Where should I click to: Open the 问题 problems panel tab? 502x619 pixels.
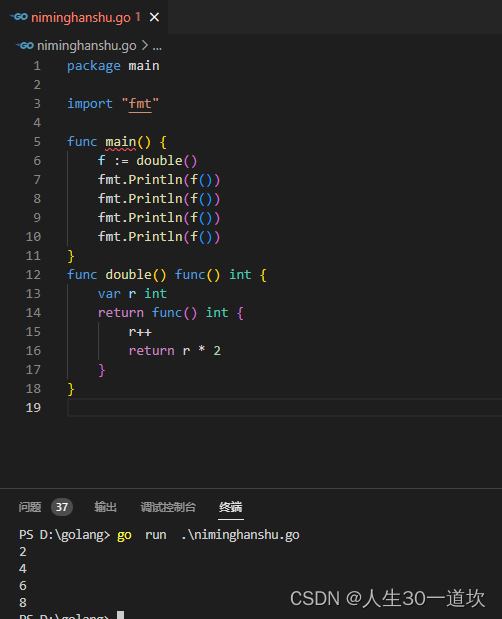pyautogui.click(x=30, y=507)
